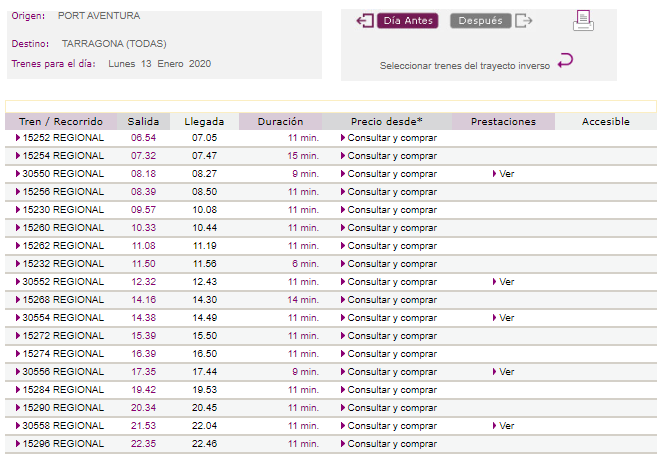Consultar y comprar for the 06.54 train
The width and height of the screenshot is (663, 457).
(389, 138)
